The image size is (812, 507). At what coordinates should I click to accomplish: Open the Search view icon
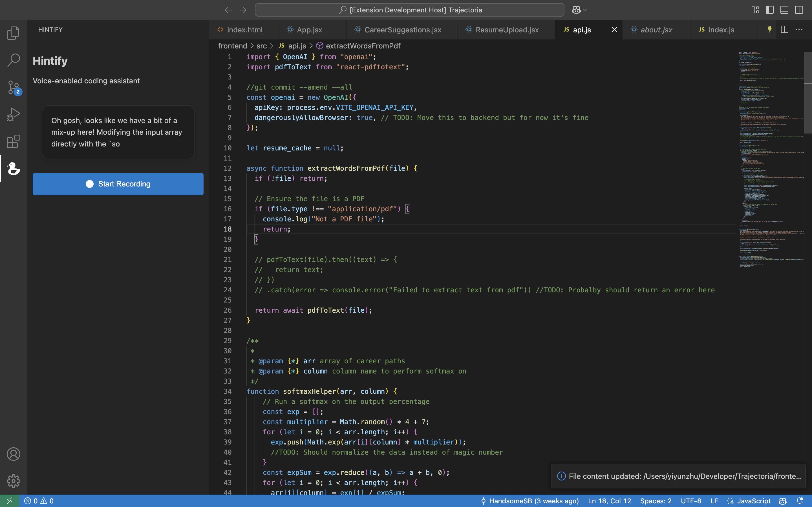click(x=14, y=60)
